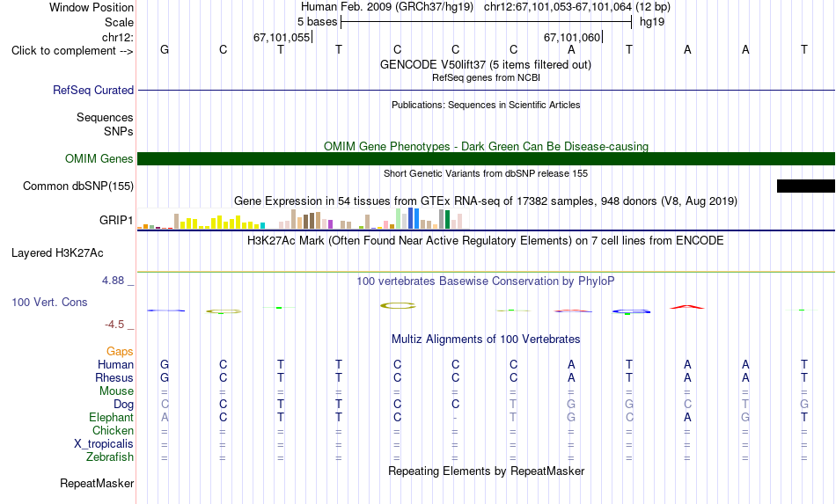Viewport: 836px width, 504px height.
Task: Click the X_tropicalis species label
Action: pos(104,444)
